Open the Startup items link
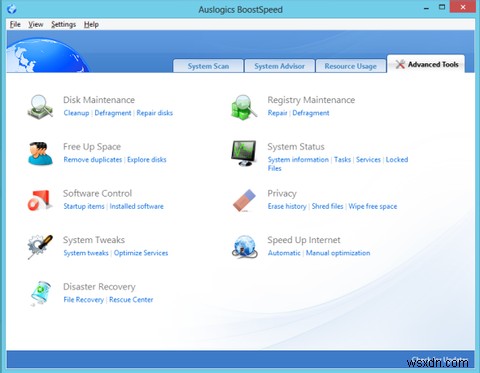 84,206
